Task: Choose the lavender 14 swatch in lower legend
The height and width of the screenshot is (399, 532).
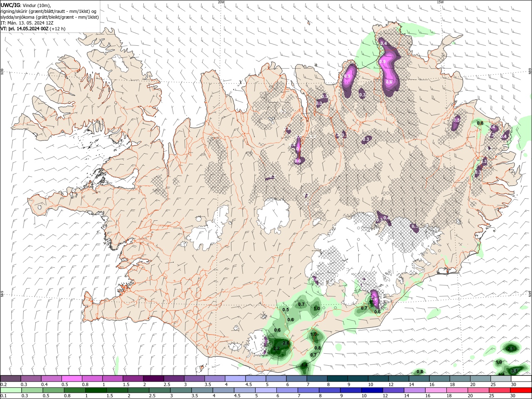Action: click(x=414, y=390)
